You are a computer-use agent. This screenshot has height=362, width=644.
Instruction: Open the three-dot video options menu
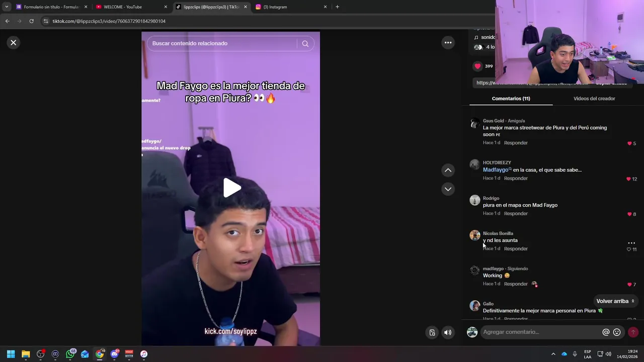click(448, 43)
